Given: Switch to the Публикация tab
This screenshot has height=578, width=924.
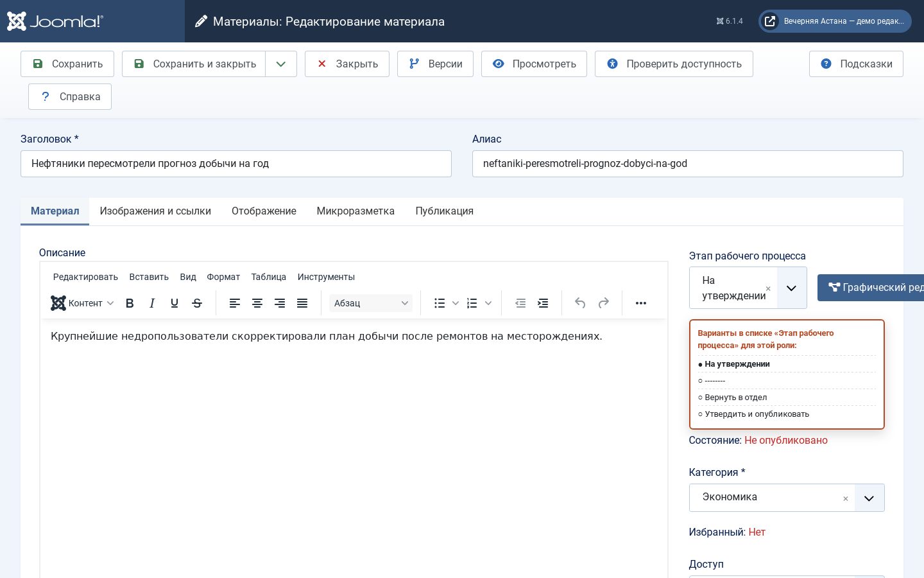Looking at the screenshot, I should point(444,211).
